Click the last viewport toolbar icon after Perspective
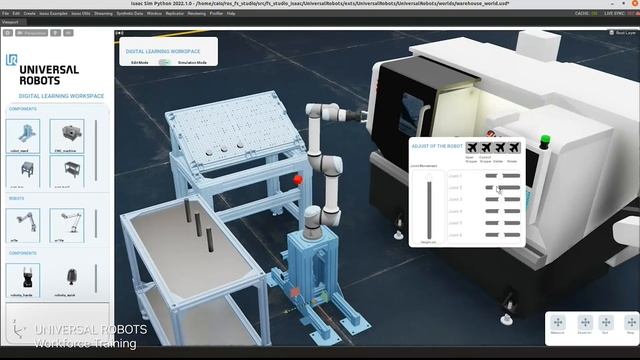The width and height of the screenshot is (640, 360). 68,33
